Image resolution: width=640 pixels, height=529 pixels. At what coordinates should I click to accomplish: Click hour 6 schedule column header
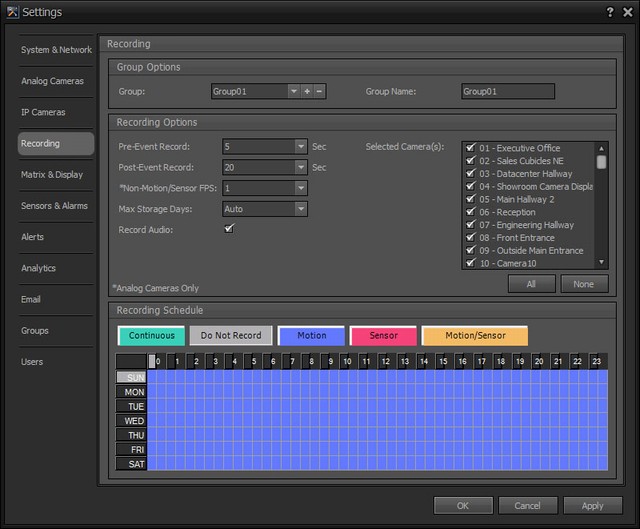[271, 361]
